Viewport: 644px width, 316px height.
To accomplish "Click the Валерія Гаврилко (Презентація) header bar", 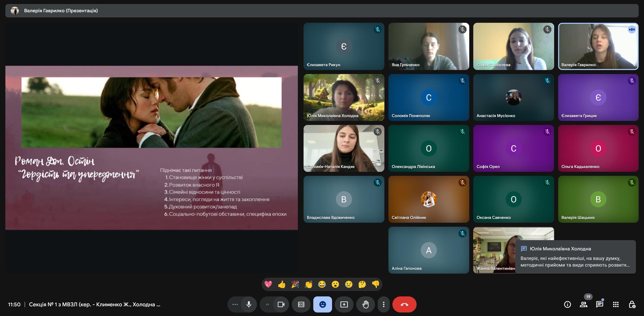I will [322, 11].
